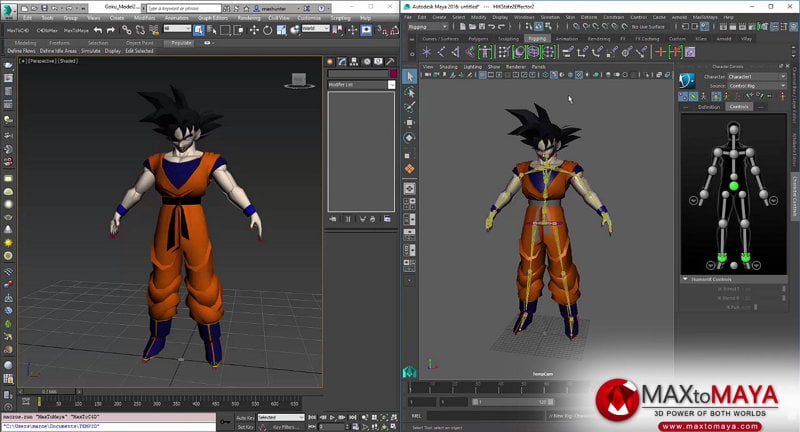
Task: Click the Undo arrow in 3ds Max toolbar
Action: (x=98, y=31)
